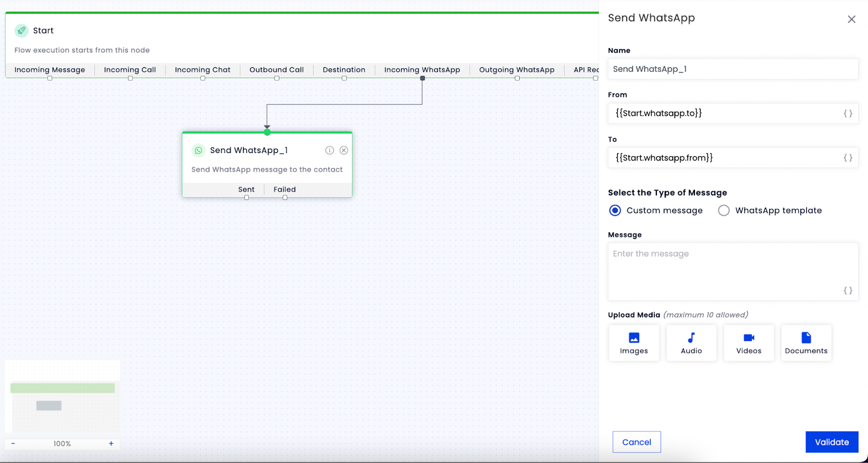Image resolution: width=868 pixels, height=463 pixels.
Task: Click the Message text area
Action: 733,271
